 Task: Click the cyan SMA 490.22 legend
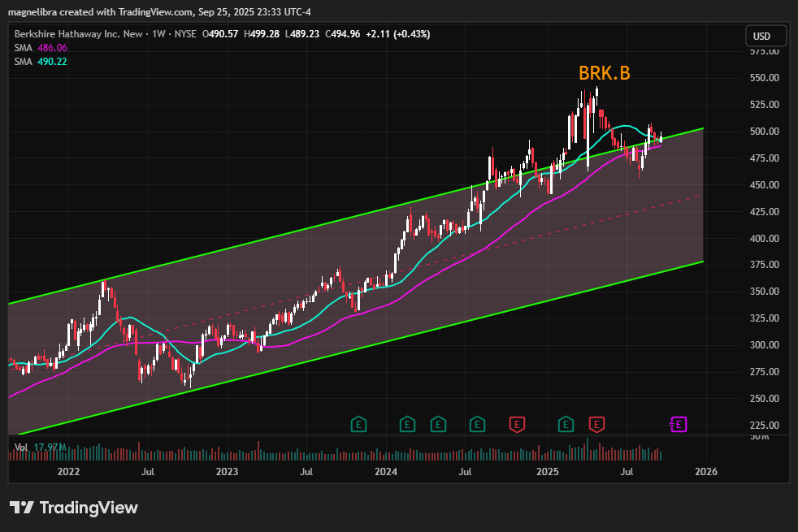click(x=41, y=62)
